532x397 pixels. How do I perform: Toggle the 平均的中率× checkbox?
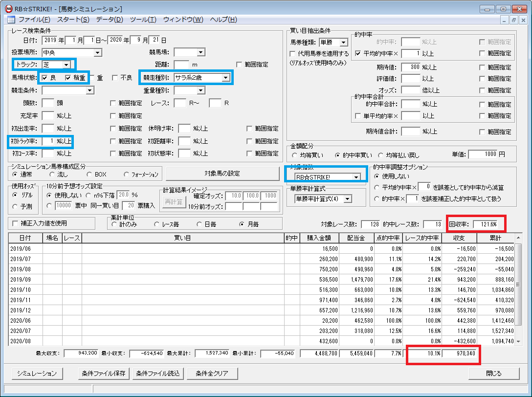[x=357, y=53]
